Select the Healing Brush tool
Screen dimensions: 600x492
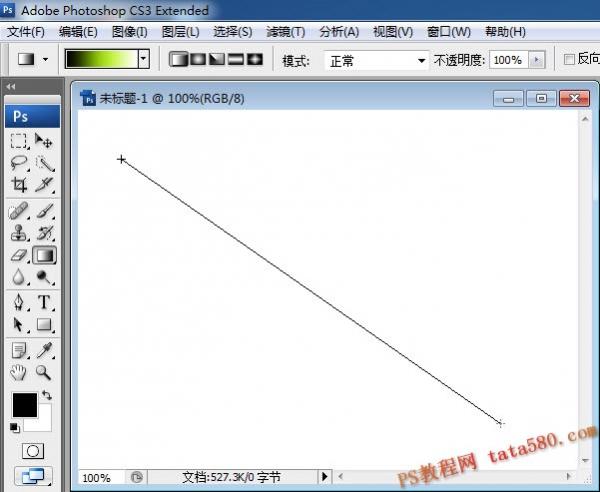point(18,211)
